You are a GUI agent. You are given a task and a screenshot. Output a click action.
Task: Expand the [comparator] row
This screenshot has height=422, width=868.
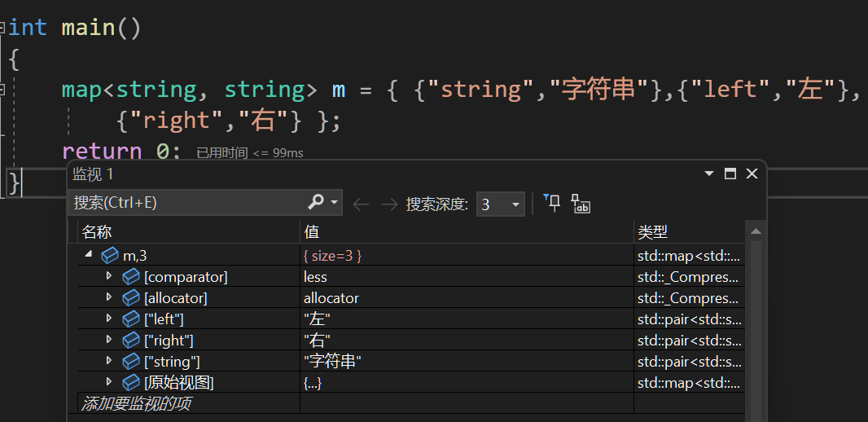(109, 276)
